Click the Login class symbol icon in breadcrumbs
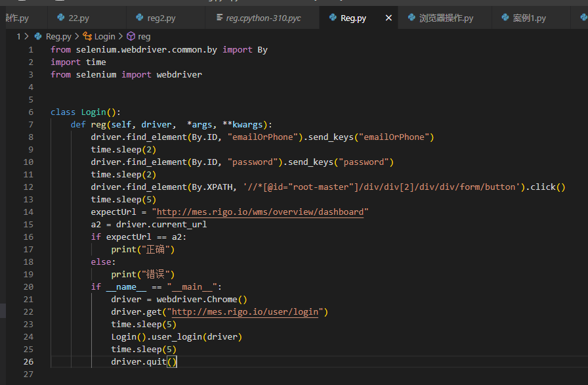588x385 pixels. click(87, 37)
